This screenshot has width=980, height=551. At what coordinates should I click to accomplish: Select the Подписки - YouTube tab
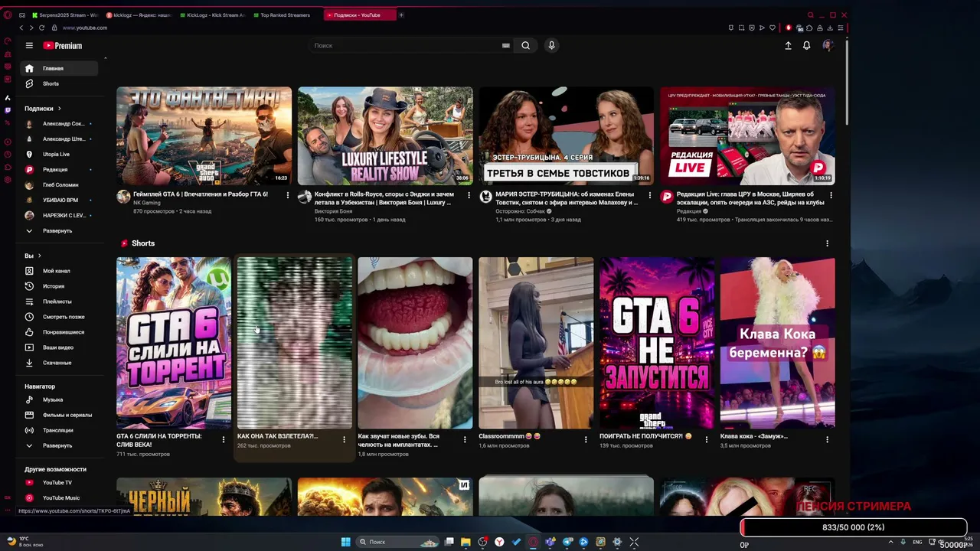(360, 15)
